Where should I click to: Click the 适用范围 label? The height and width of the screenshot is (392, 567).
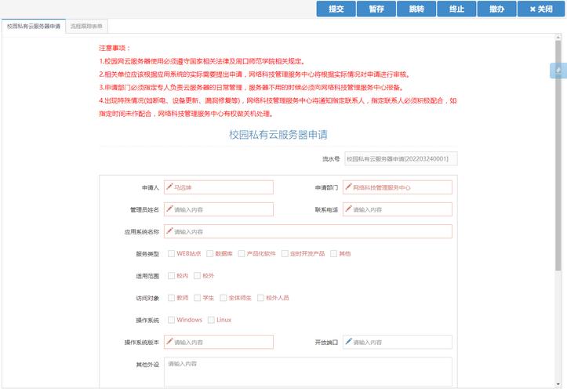point(147,276)
